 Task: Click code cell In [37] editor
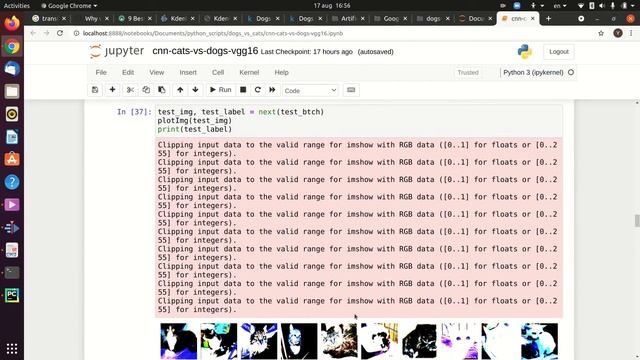tap(358, 120)
